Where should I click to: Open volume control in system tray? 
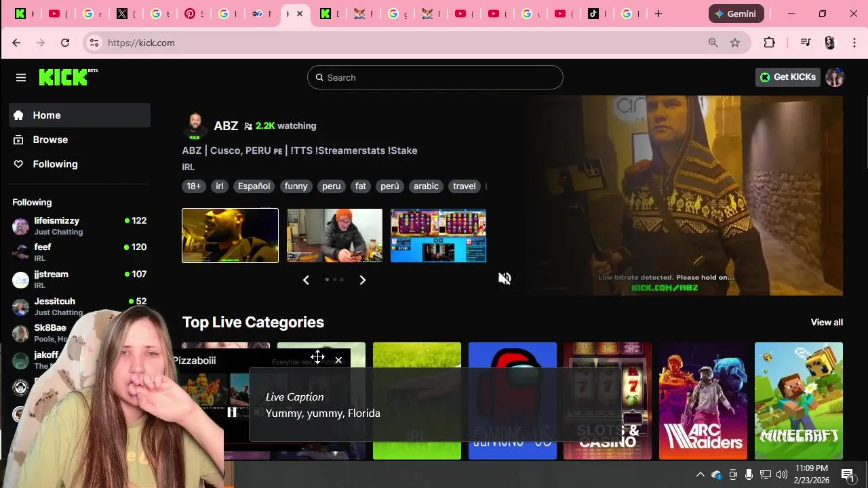point(782,474)
